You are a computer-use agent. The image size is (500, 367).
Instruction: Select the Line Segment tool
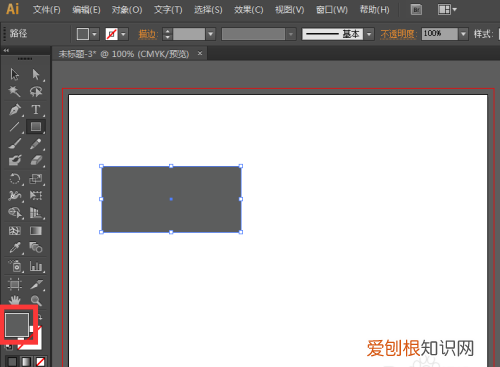pyautogui.click(x=15, y=127)
